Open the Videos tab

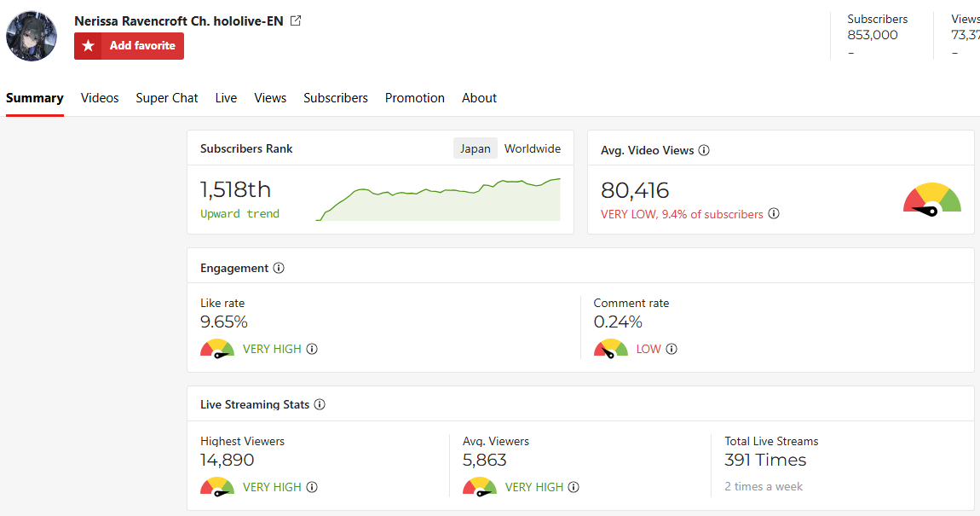pos(100,98)
